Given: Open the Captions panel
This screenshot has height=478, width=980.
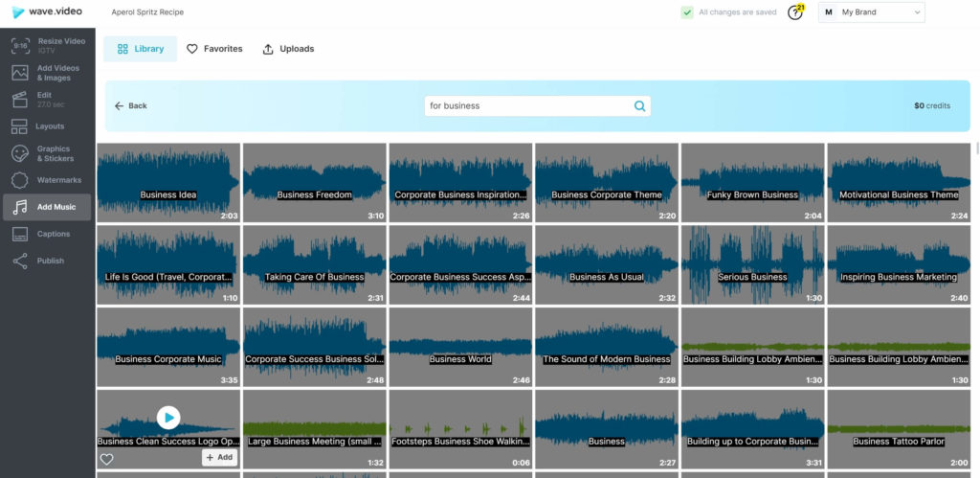Looking at the screenshot, I should 48,234.
